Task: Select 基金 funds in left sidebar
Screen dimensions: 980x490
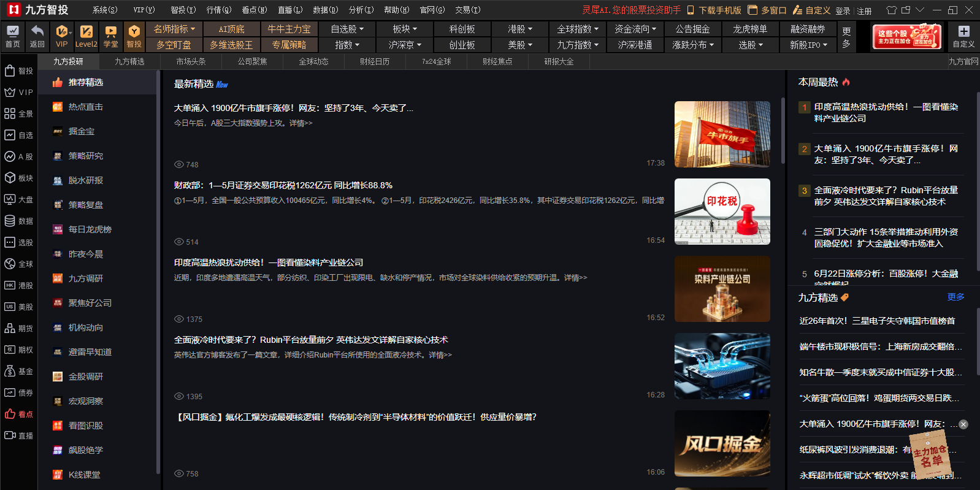Action: coord(19,371)
